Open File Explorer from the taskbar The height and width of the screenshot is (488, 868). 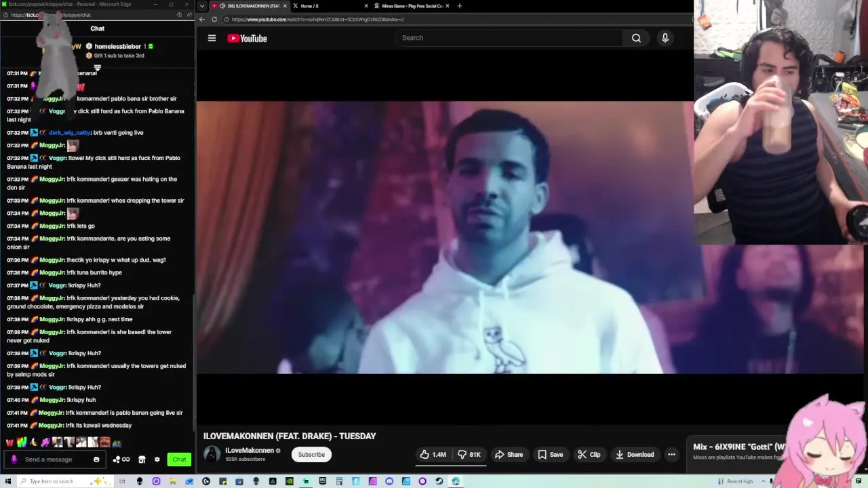[x=172, y=481]
